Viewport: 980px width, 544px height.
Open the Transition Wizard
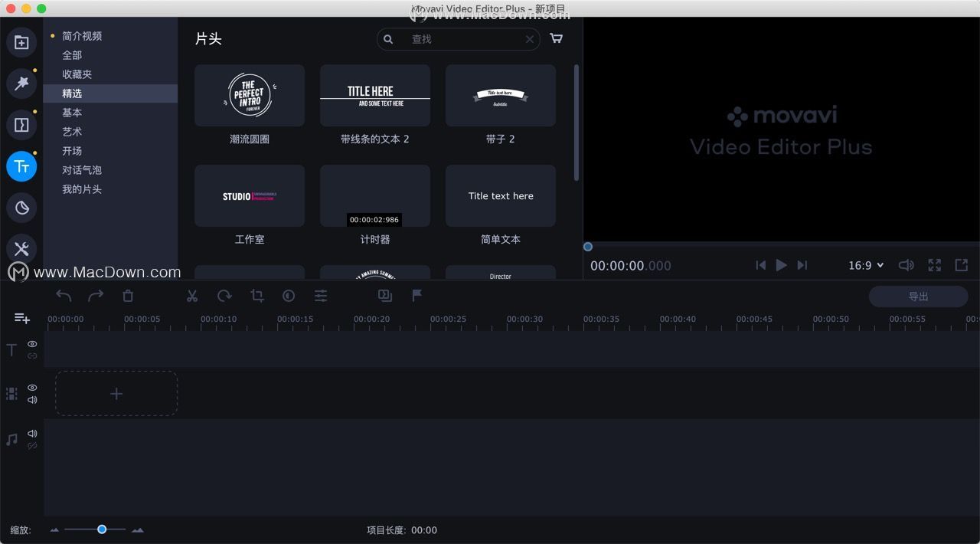(x=385, y=296)
